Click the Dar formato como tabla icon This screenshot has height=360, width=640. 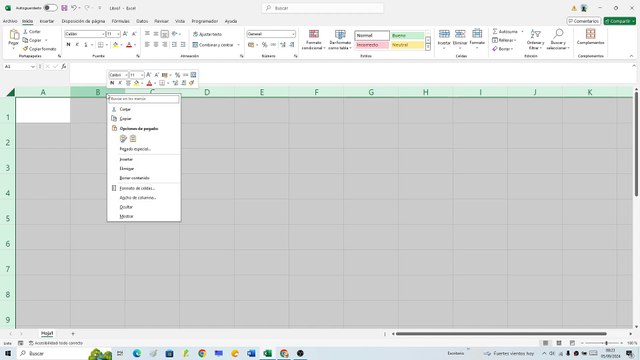pyautogui.click(x=340, y=34)
